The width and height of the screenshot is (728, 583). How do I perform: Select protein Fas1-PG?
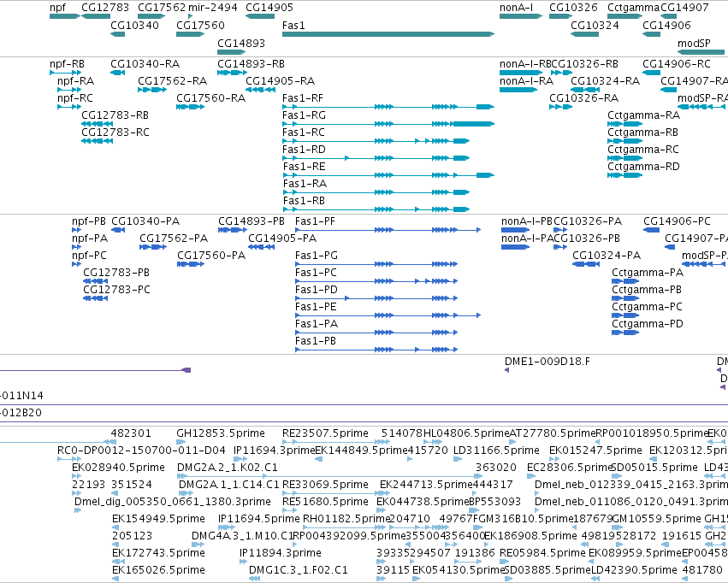376,264
